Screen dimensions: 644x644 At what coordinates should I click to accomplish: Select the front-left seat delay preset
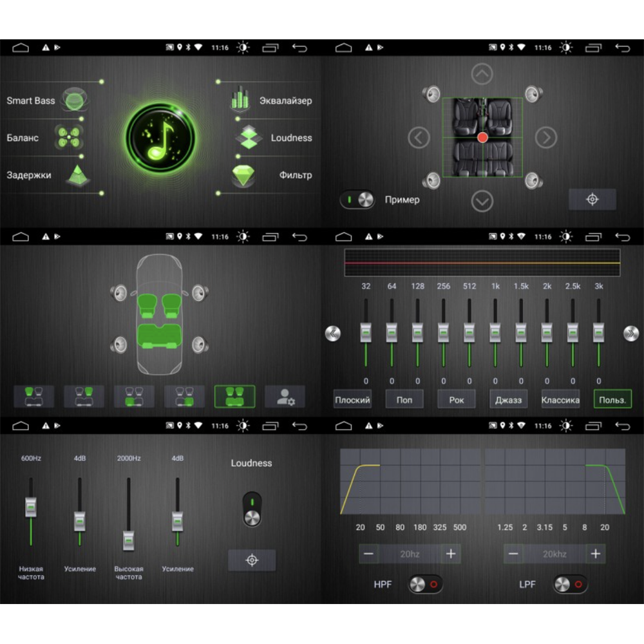tap(34, 396)
